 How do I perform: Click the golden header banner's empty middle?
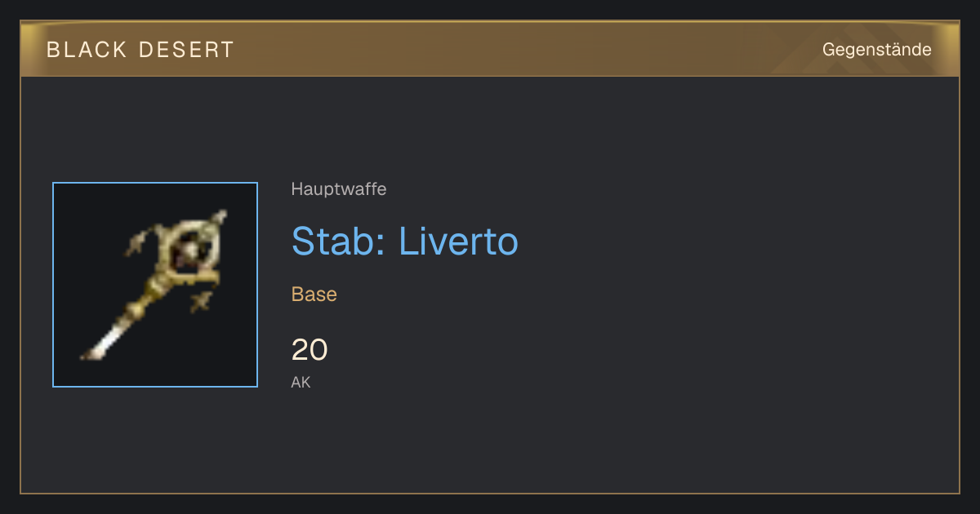click(523, 50)
